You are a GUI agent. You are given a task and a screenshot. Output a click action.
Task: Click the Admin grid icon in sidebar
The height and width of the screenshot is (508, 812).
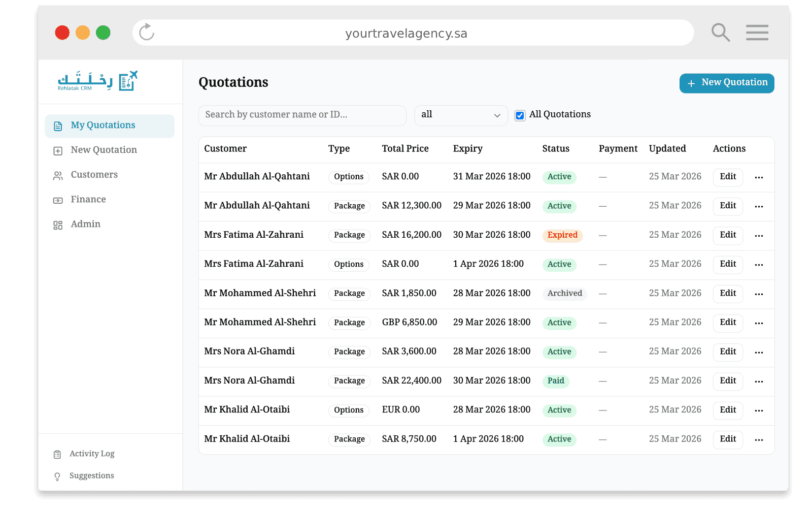[x=58, y=225]
